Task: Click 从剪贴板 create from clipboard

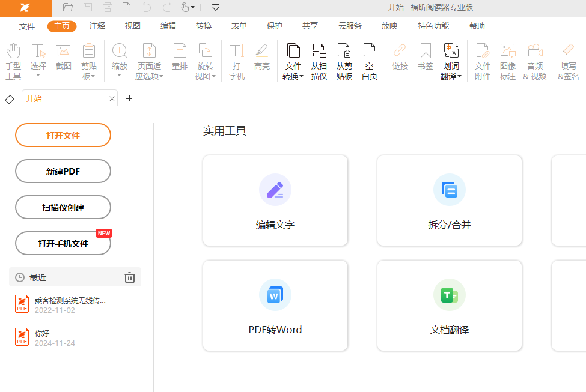Action: (x=344, y=62)
